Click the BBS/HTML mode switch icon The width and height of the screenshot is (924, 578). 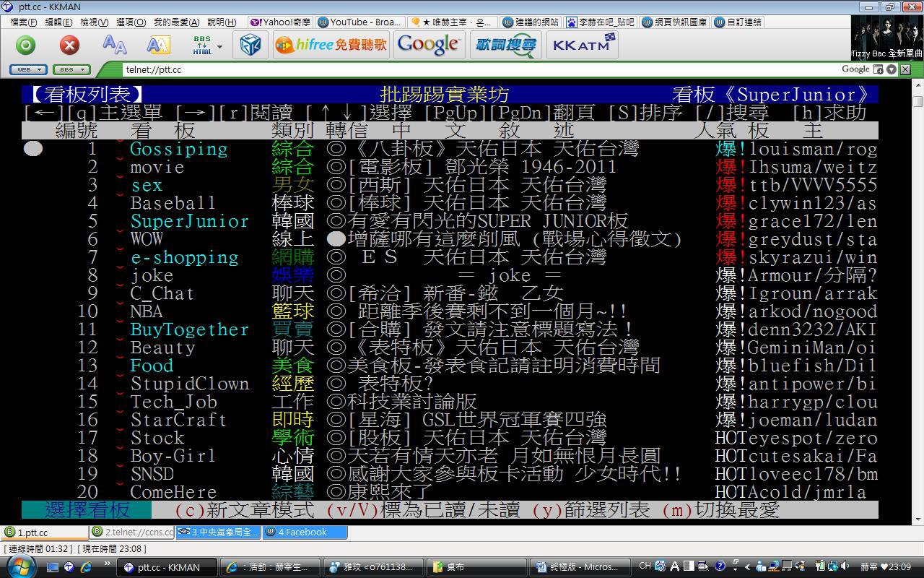(202, 46)
